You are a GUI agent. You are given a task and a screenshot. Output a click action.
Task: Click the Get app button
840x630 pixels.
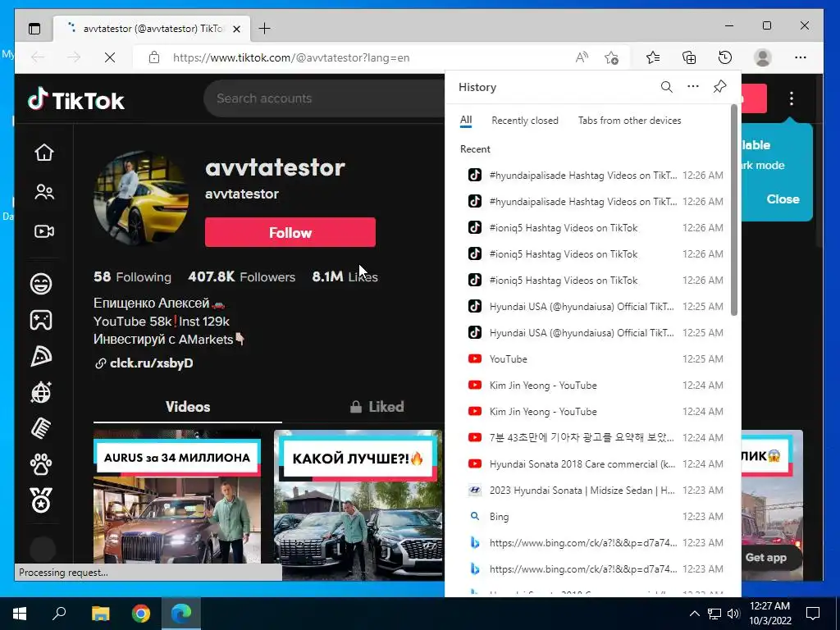[765, 557]
